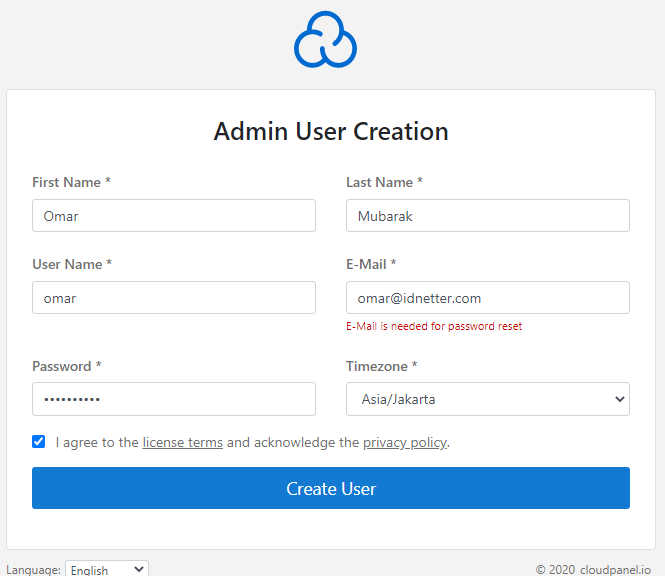Click the CloudPanel cloud logo

click(x=325, y=39)
